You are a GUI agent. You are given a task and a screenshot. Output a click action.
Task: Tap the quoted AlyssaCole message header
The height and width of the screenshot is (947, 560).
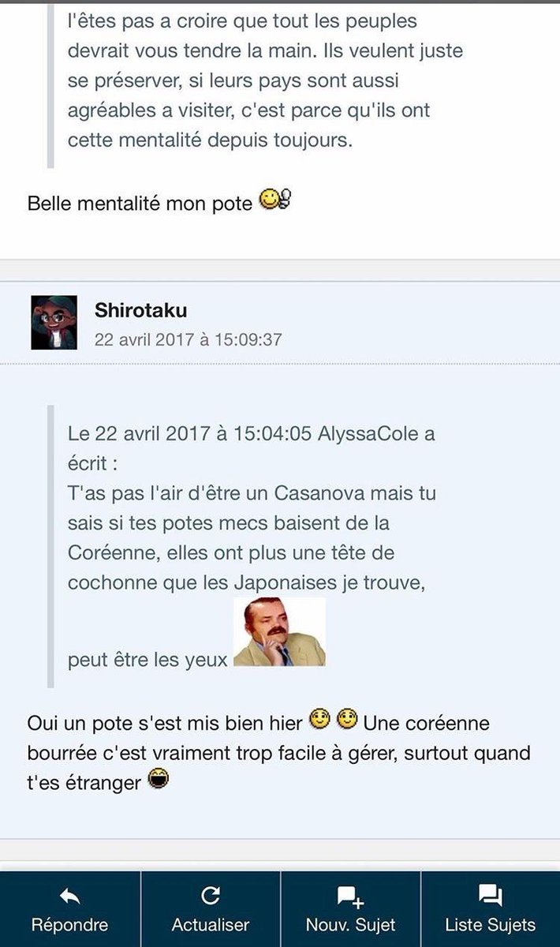click(251, 447)
